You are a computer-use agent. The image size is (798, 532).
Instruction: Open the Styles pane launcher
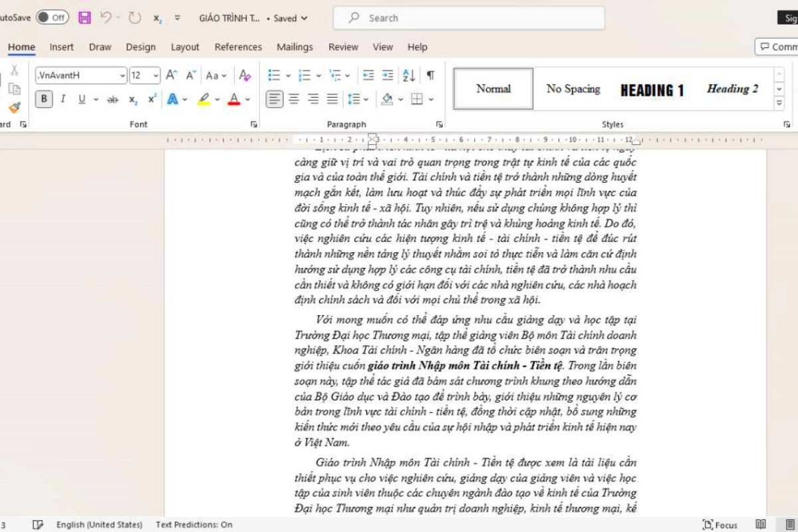pyautogui.click(x=787, y=124)
